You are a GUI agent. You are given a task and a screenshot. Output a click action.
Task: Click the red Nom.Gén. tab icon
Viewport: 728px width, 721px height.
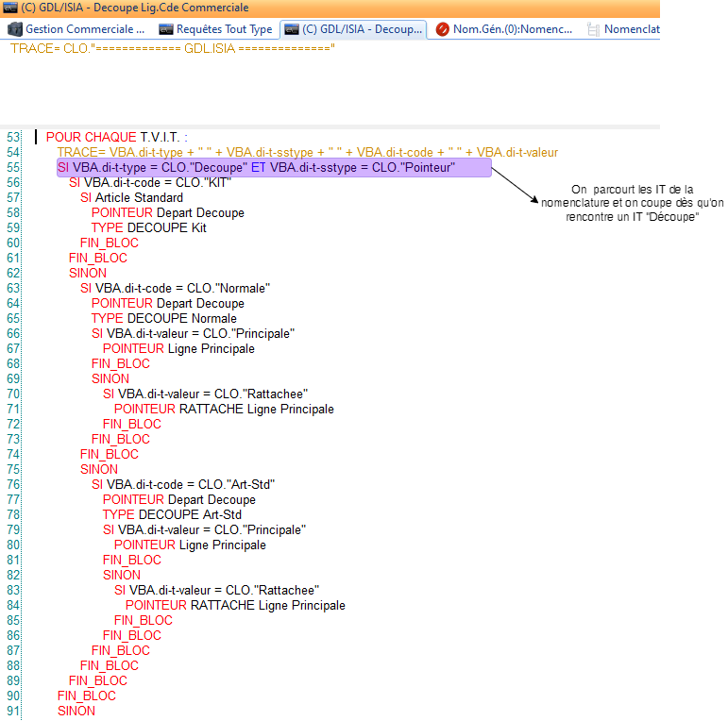(442, 29)
